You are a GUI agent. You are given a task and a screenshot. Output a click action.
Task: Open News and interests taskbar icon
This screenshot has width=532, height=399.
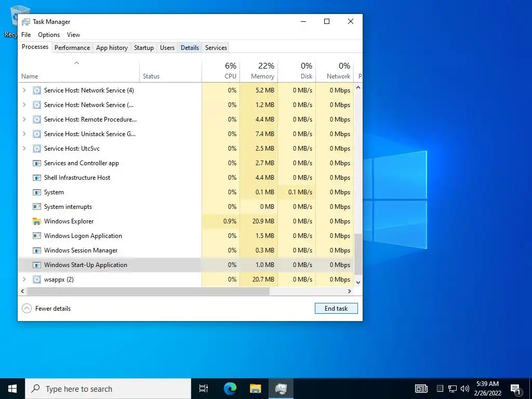421,389
